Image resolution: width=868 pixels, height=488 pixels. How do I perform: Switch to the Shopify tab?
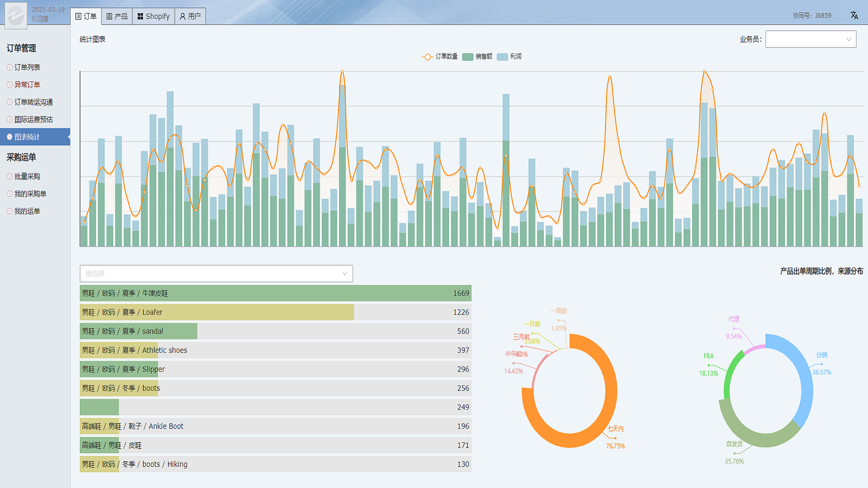click(154, 16)
